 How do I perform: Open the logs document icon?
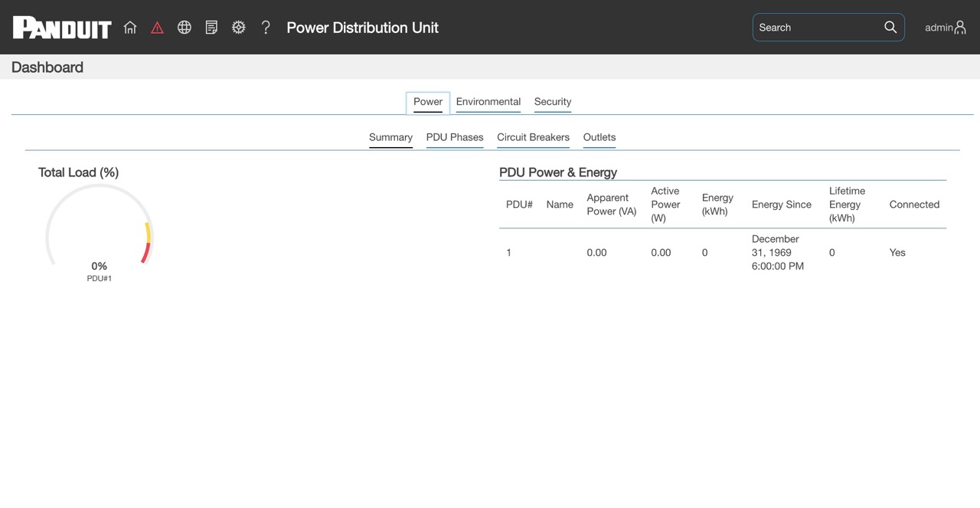click(211, 28)
